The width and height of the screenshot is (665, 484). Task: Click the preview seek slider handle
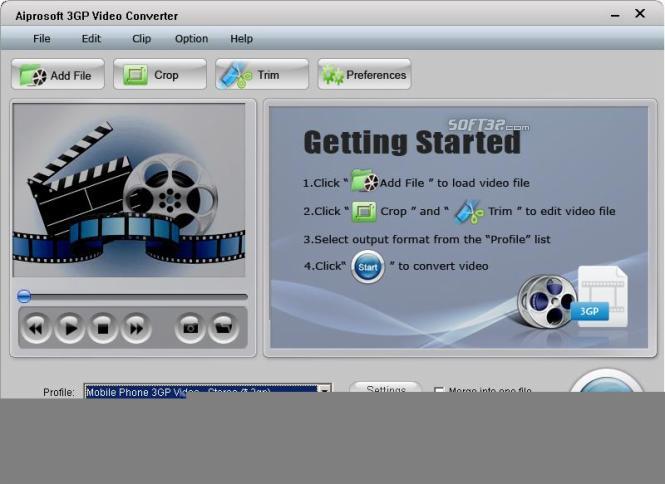(24, 296)
